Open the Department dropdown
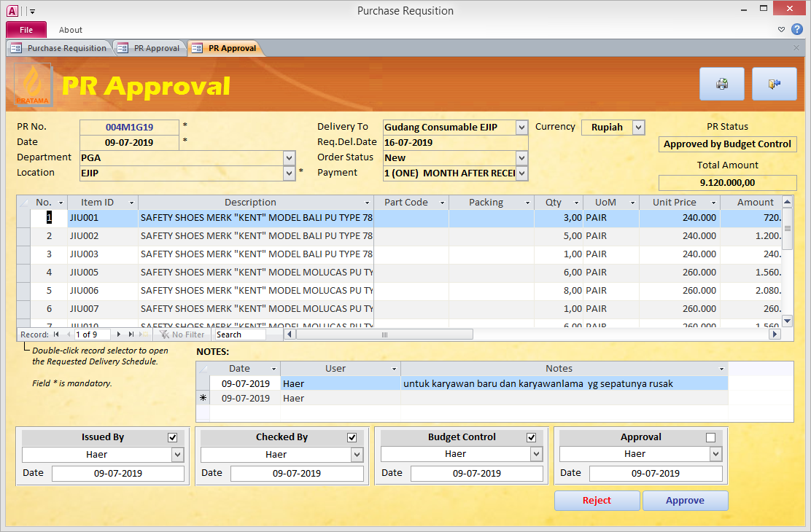811x532 pixels. click(289, 157)
